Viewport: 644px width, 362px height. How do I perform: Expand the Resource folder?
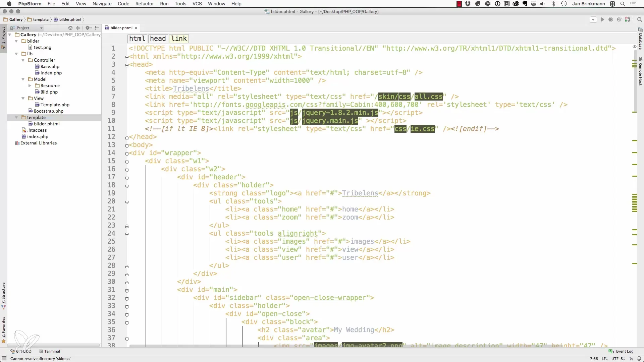(30, 85)
